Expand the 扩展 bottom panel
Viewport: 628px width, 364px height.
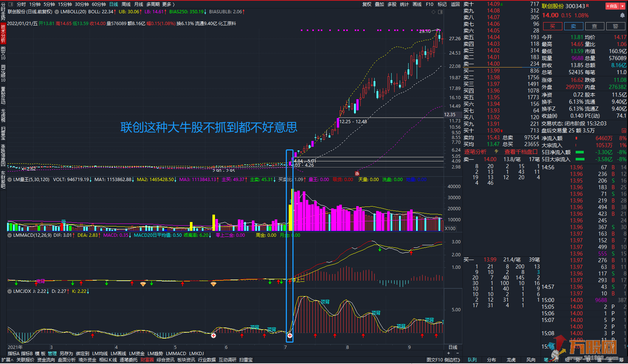coord(7,360)
